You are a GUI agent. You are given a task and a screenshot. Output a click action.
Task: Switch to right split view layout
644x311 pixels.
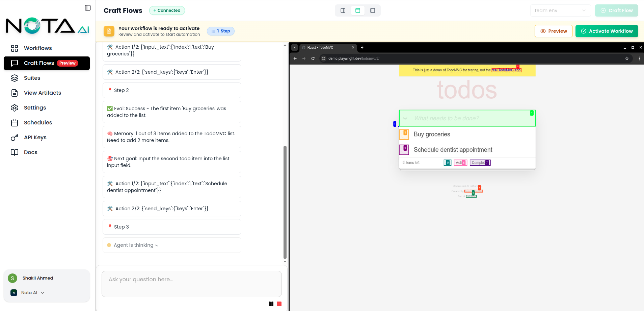click(373, 10)
